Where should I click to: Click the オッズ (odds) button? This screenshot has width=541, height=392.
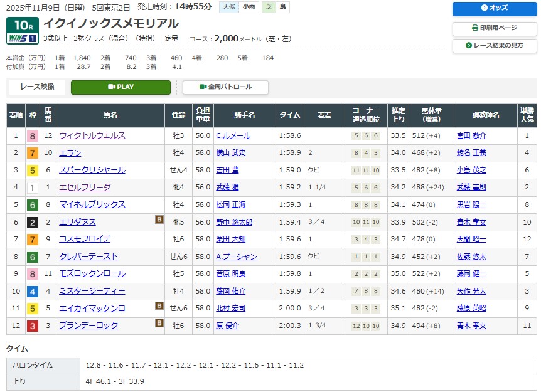(493, 8)
